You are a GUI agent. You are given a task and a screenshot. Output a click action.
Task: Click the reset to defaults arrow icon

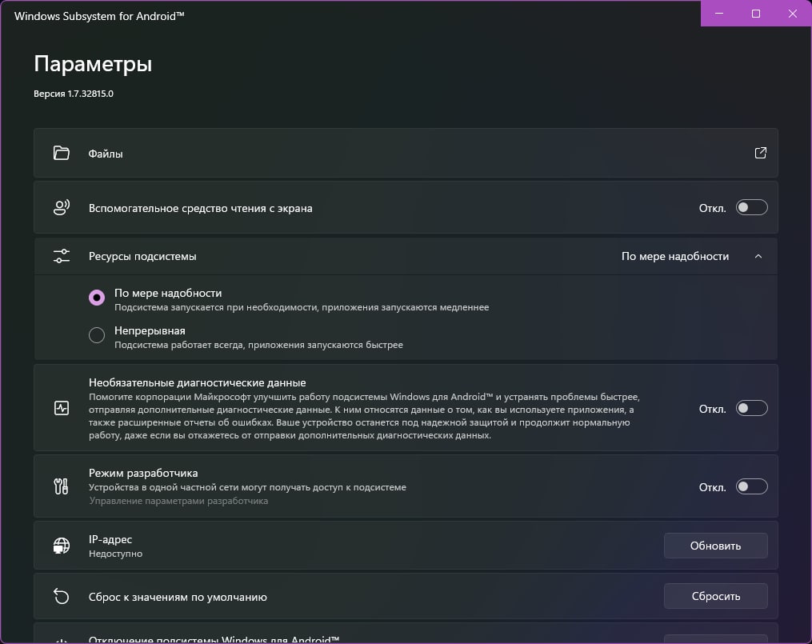62,596
